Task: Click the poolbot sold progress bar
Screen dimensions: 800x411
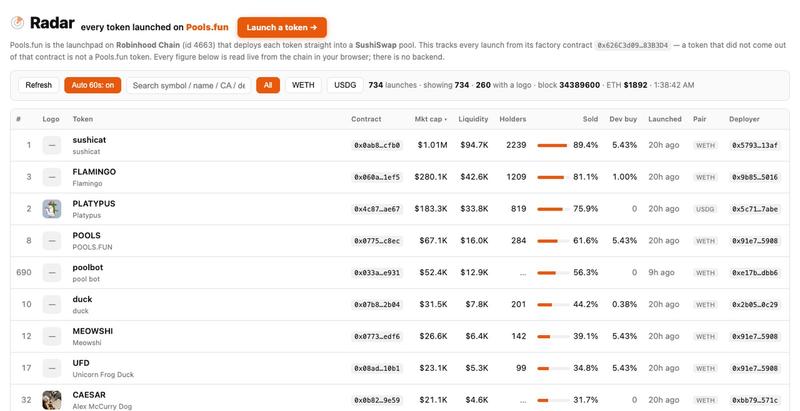Action: click(553, 273)
